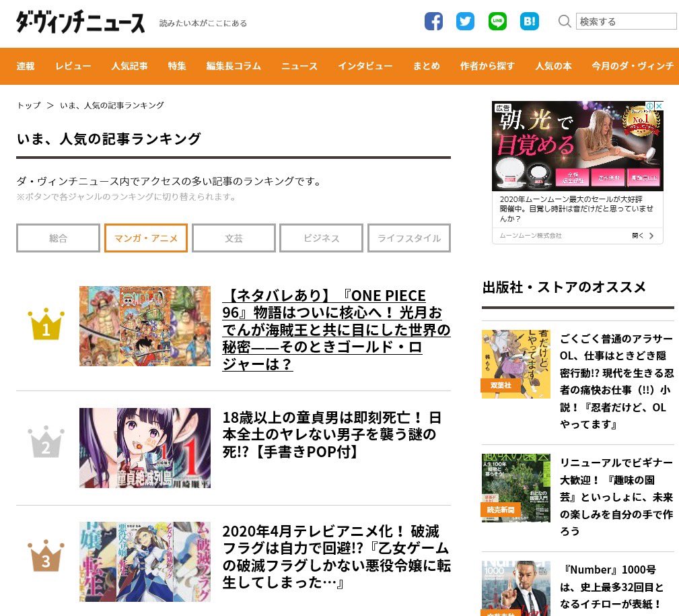Click breadcrumb いま、人気の記事ランキング
The image size is (679, 616).
pos(112,105)
